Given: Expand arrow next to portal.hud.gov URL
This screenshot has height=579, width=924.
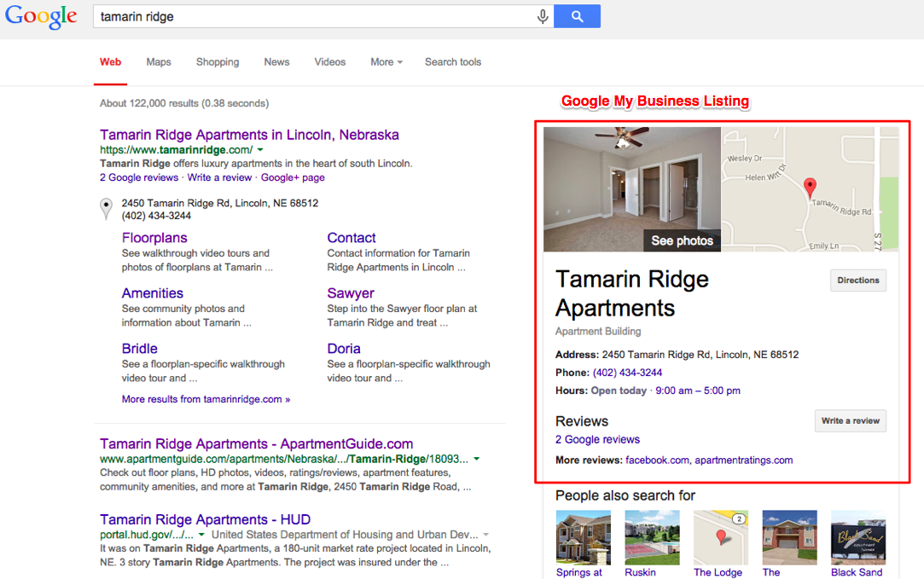Looking at the screenshot, I should point(201,535).
